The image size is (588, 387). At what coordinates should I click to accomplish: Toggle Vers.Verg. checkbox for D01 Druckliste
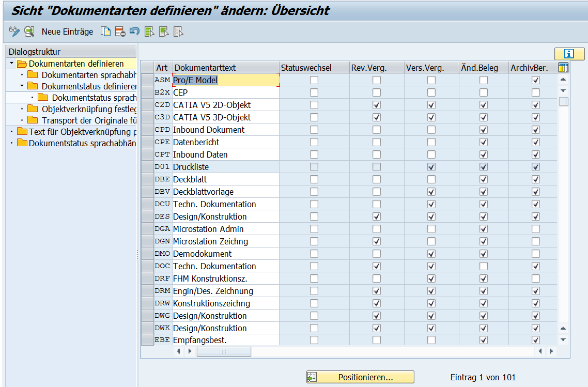coord(431,167)
